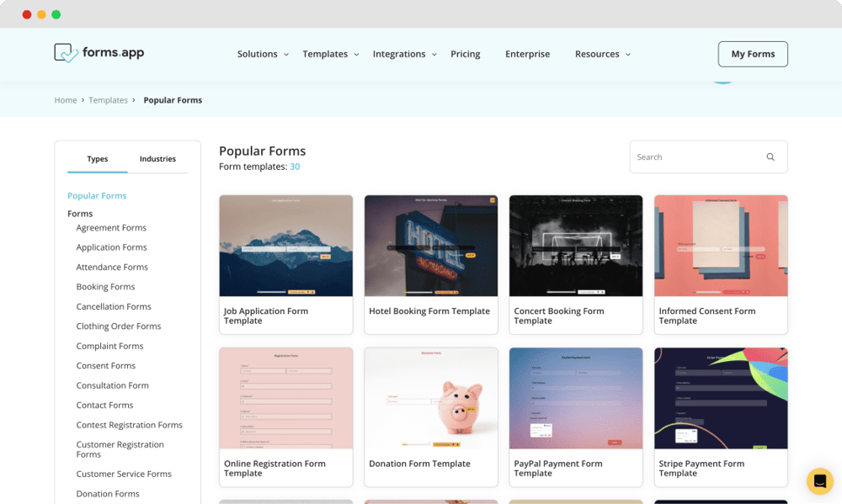Image resolution: width=842 pixels, height=504 pixels.
Task: Expand the Templates dropdown menu
Action: click(x=330, y=54)
